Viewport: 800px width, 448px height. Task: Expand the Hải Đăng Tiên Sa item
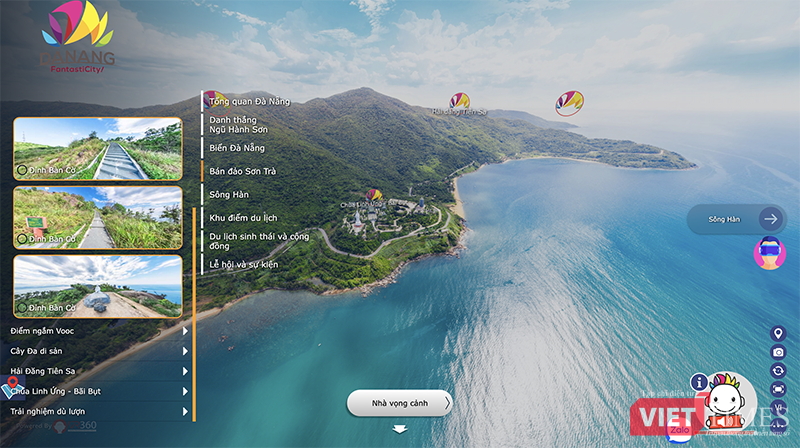point(186,371)
